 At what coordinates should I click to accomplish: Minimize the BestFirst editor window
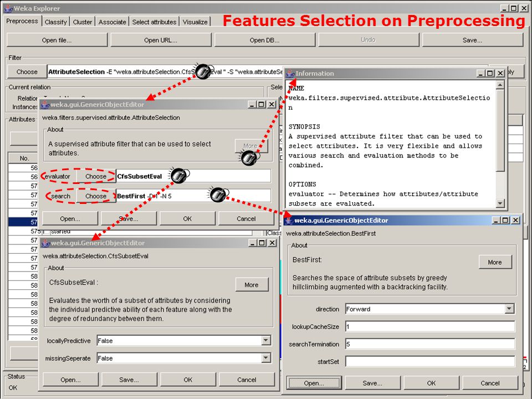[497, 221]
